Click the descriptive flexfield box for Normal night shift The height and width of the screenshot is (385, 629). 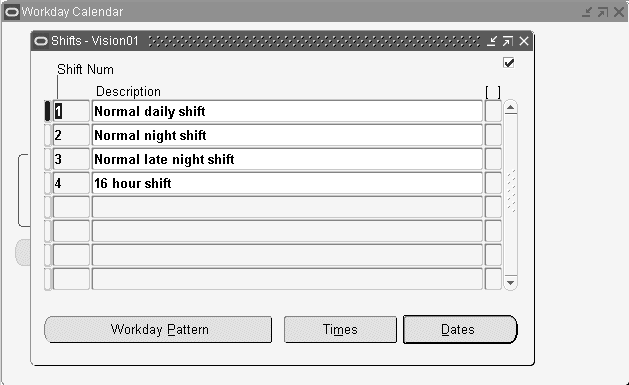click(493, 135)
